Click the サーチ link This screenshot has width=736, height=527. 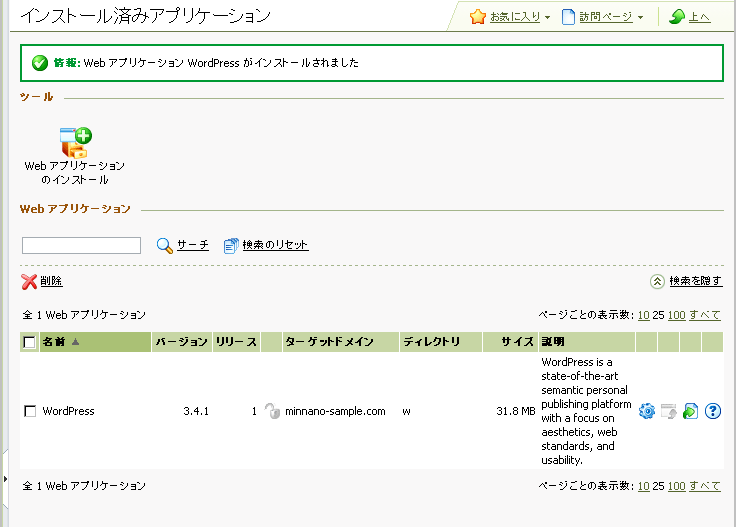(x=193, y=245)
